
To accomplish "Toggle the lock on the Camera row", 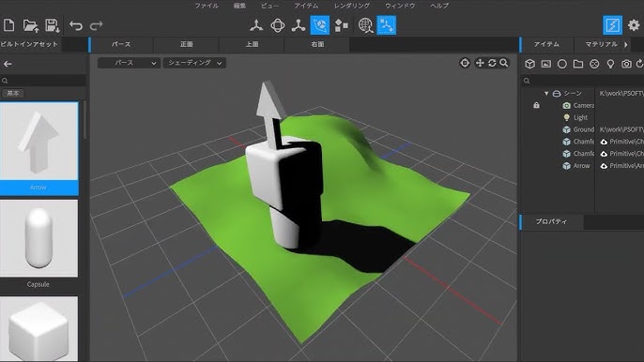I will click(536, 105).
